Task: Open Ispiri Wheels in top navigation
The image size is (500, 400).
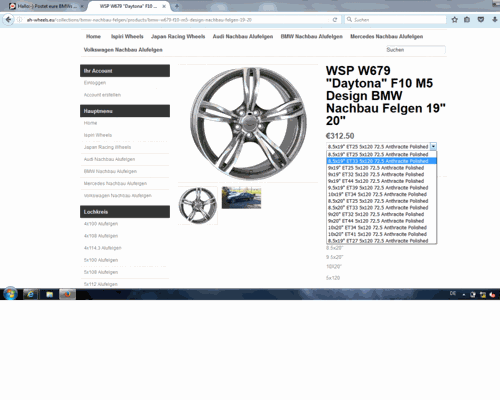Action: (x=127, y=36)
